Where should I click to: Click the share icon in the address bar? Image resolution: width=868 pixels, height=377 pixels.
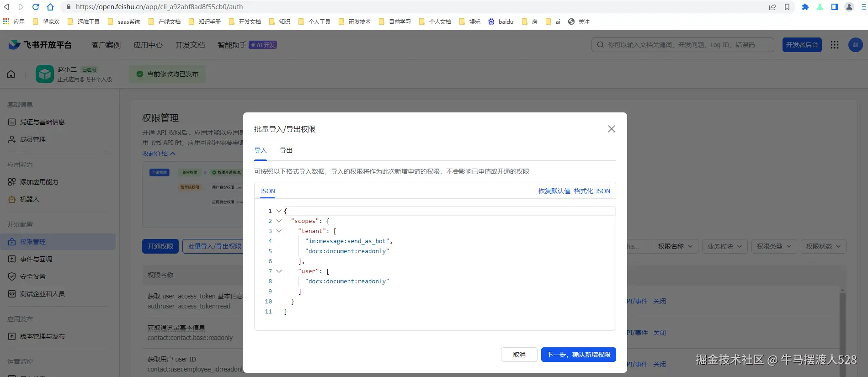pos(772,7)
